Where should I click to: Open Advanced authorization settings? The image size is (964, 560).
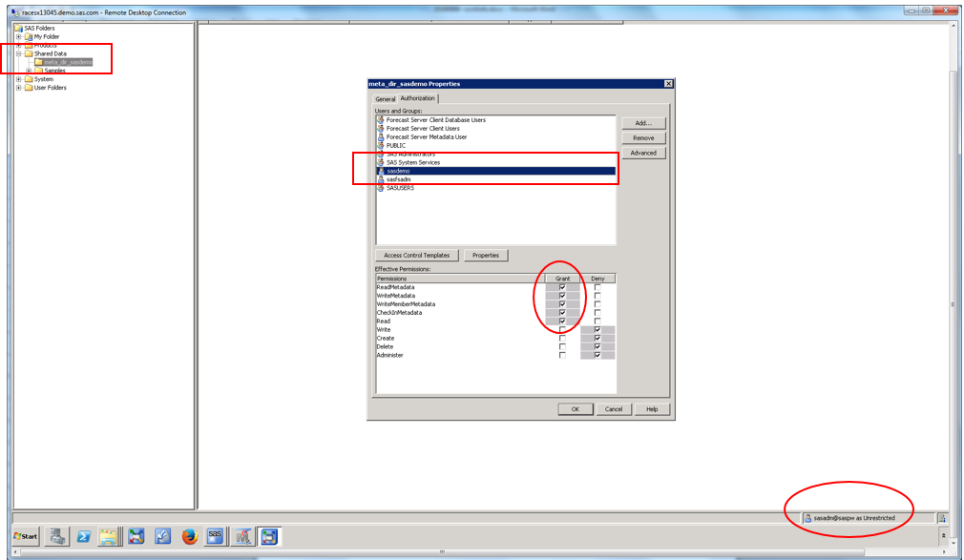coord(643,153)
